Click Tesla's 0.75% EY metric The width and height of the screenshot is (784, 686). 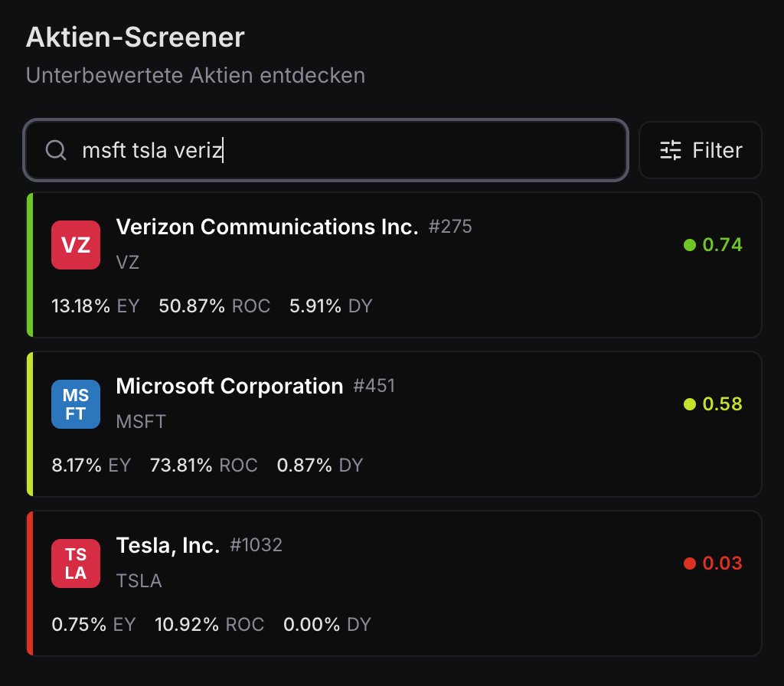93,625
